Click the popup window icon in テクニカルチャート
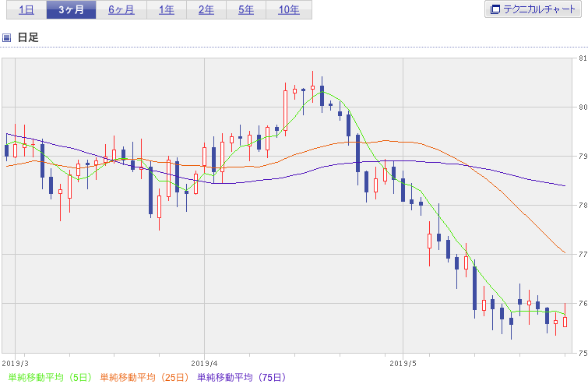 pyautogui.click(x=495, y=9)
